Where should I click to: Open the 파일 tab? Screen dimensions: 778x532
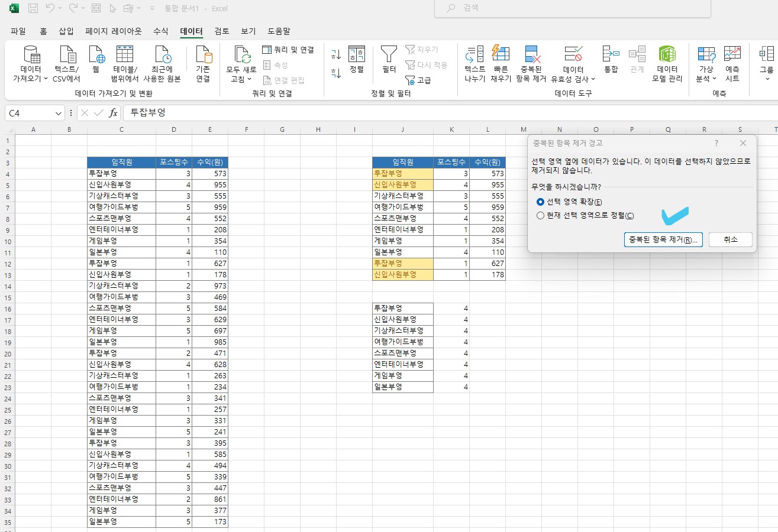[18, 31]
